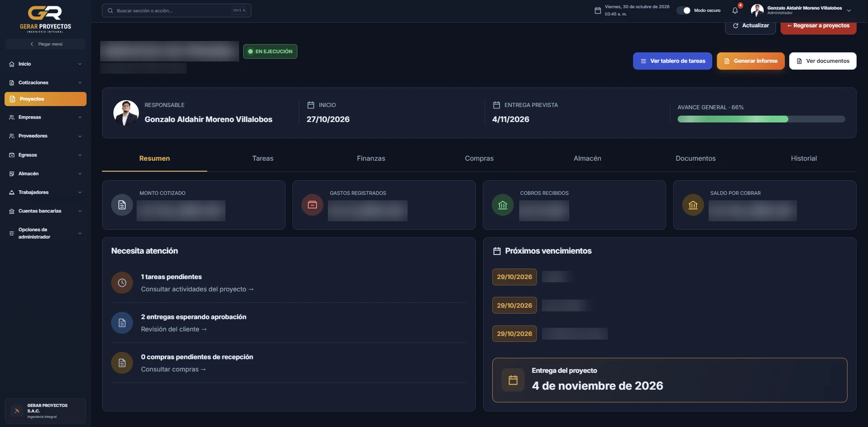
Task: Click Ver tablero de tareas button
Action: coord(673,61)
